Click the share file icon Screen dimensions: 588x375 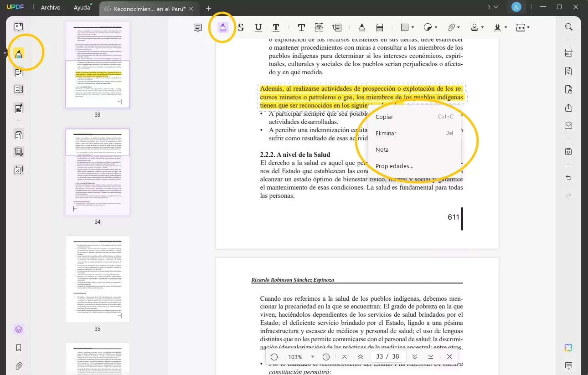click(x=568, y=108)
